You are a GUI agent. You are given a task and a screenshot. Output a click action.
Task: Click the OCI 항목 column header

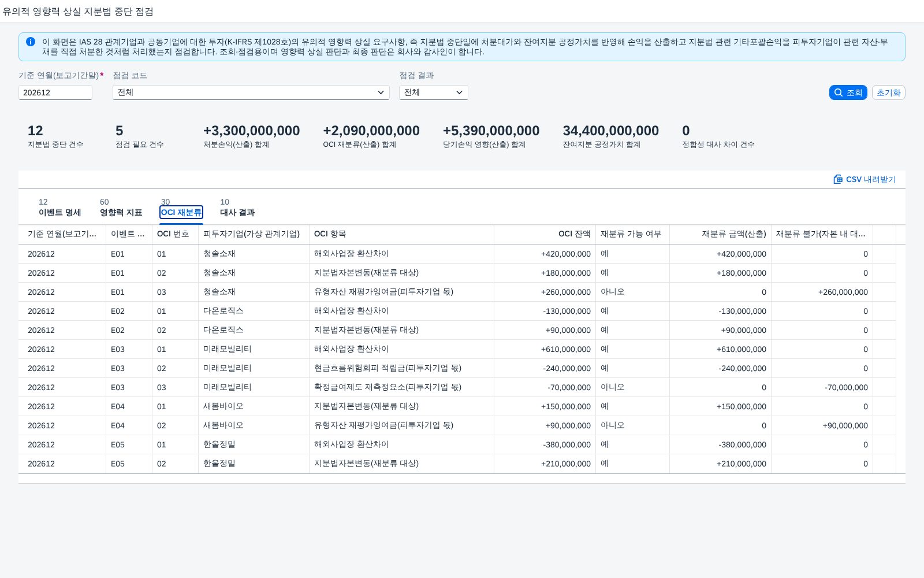pos(402,234)
